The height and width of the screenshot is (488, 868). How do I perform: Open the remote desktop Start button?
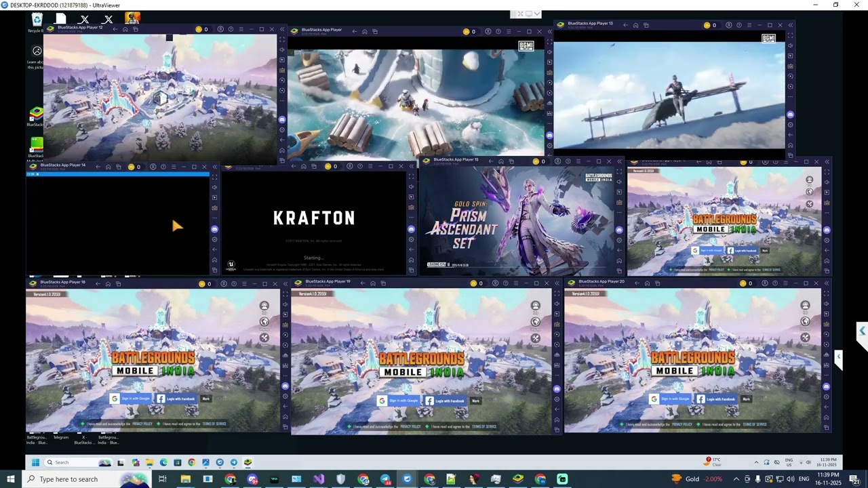tap(35, 462)
